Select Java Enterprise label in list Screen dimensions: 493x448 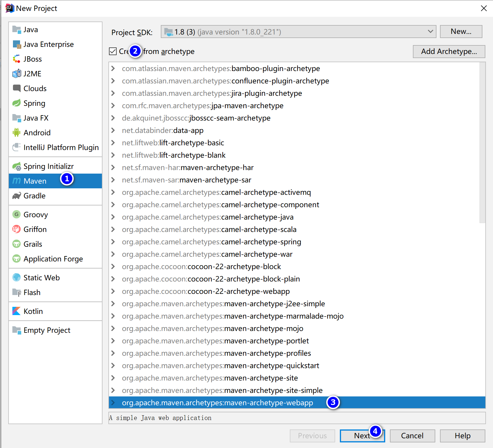[49, 45]
